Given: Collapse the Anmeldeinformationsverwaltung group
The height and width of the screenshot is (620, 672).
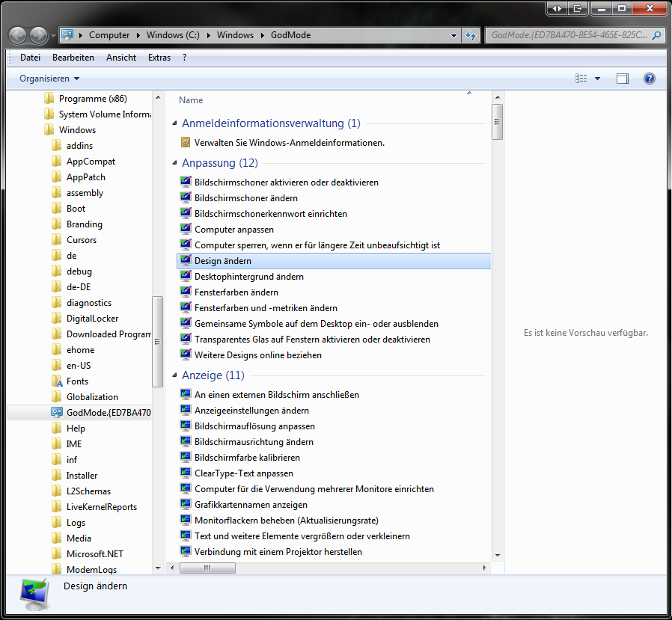Looking at the screenshot, I should point(174,123).
